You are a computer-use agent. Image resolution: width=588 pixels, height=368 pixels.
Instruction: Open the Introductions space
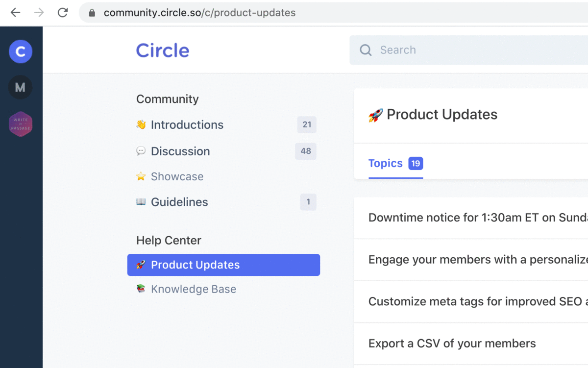tap(187, 125)
